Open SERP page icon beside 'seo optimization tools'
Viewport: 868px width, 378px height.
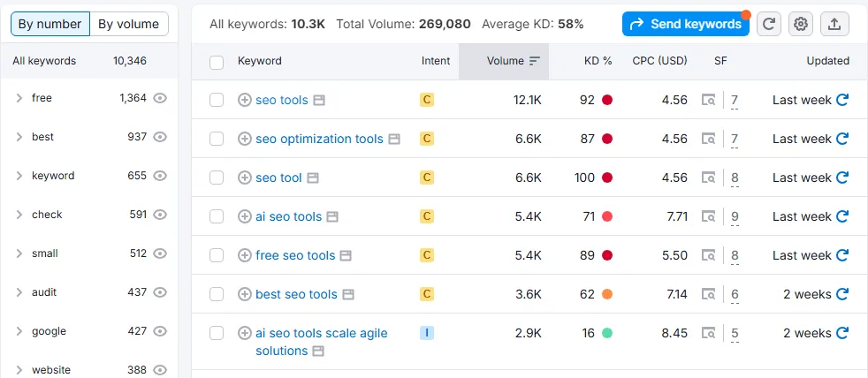pos(393,139)
